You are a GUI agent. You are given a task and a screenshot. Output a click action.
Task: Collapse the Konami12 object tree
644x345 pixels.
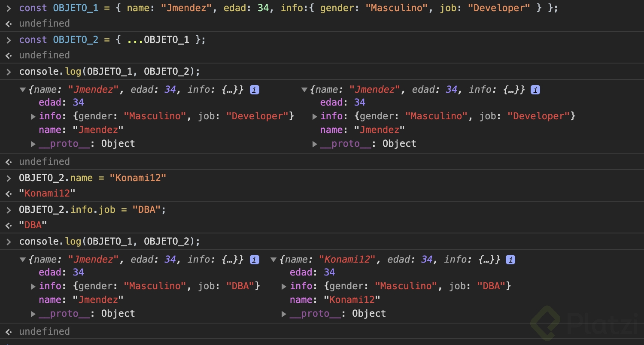(273, 260)
